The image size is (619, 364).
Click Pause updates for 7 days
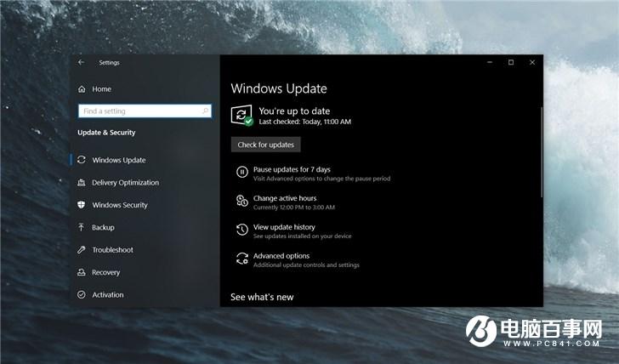click(x=292, y=169)
